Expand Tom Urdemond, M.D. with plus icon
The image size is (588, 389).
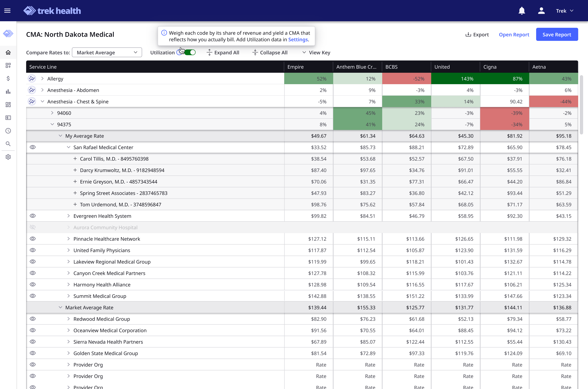(75, 204)
